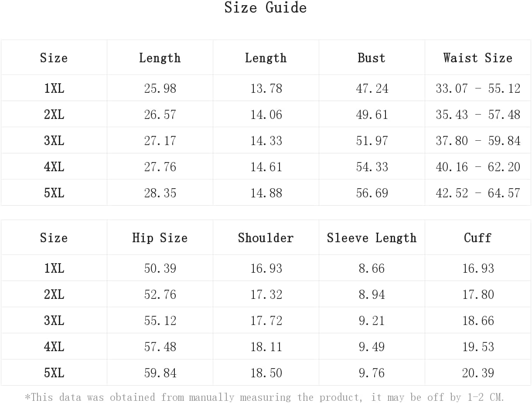Click the Waist Size column header

[477, 58]
